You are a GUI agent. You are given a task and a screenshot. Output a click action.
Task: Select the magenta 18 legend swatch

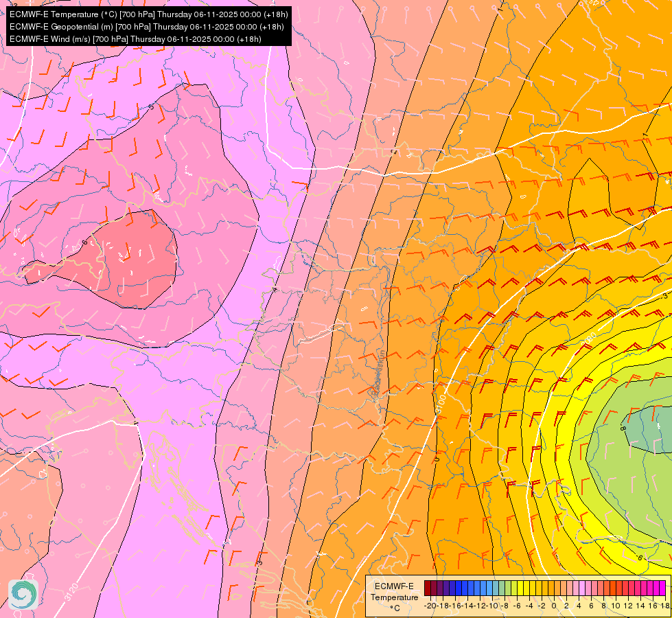point(662,588)
